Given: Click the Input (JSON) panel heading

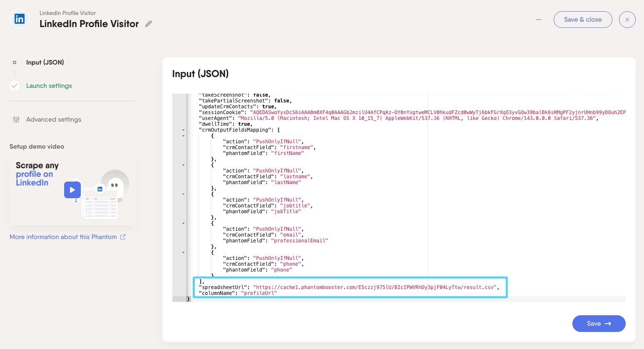Looking at the screenshot, I should 200,74.
